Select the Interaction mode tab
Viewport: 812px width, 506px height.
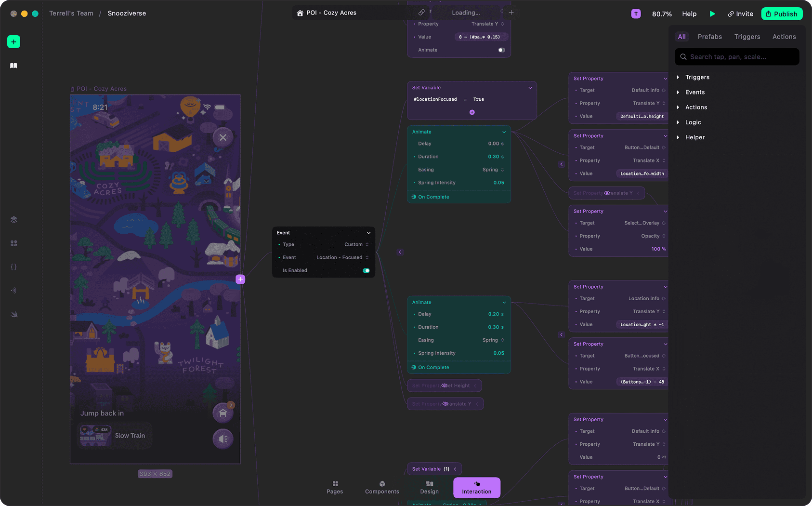(477, 487)
